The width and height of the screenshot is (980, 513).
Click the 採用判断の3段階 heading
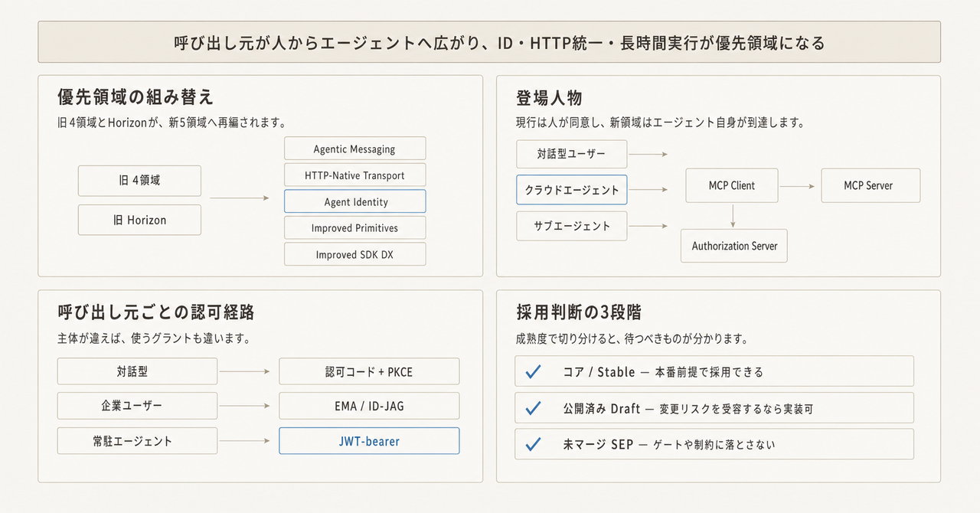(x=579, y=312)
